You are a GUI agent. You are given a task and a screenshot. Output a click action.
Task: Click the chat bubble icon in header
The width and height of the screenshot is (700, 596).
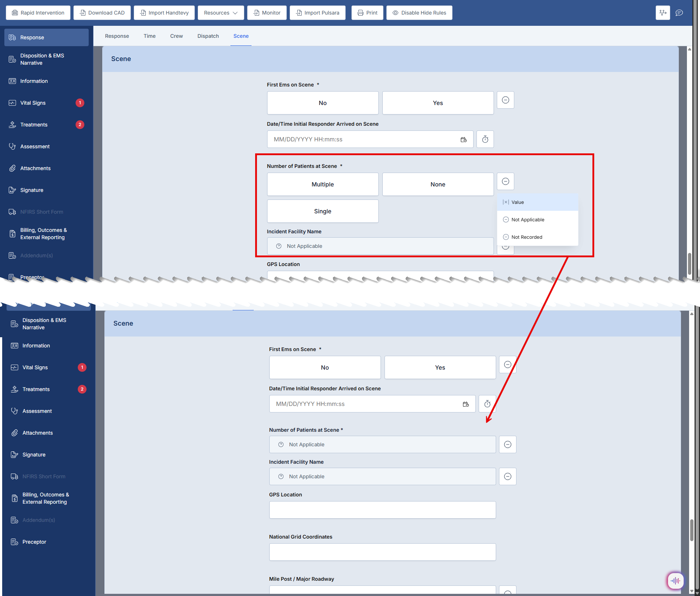679,13
